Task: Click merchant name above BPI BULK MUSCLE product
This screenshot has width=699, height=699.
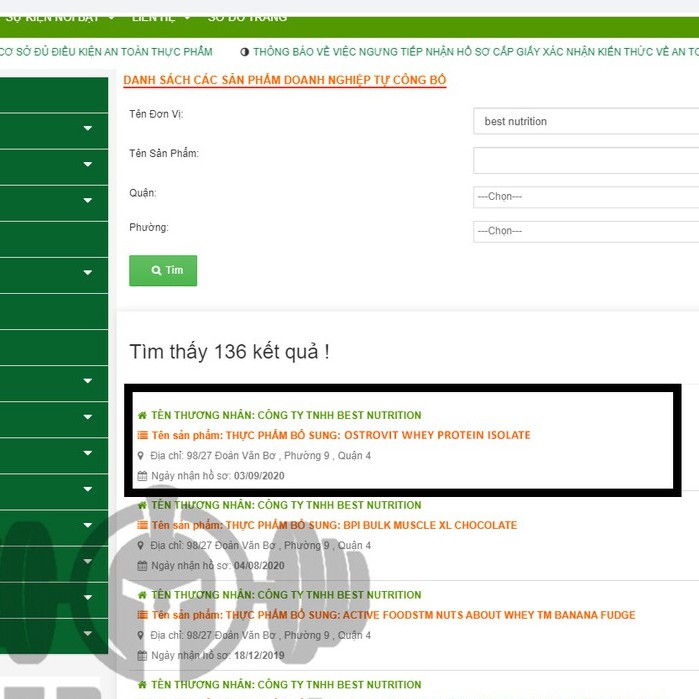Action: pyautogui.click(x=286, y=505)
